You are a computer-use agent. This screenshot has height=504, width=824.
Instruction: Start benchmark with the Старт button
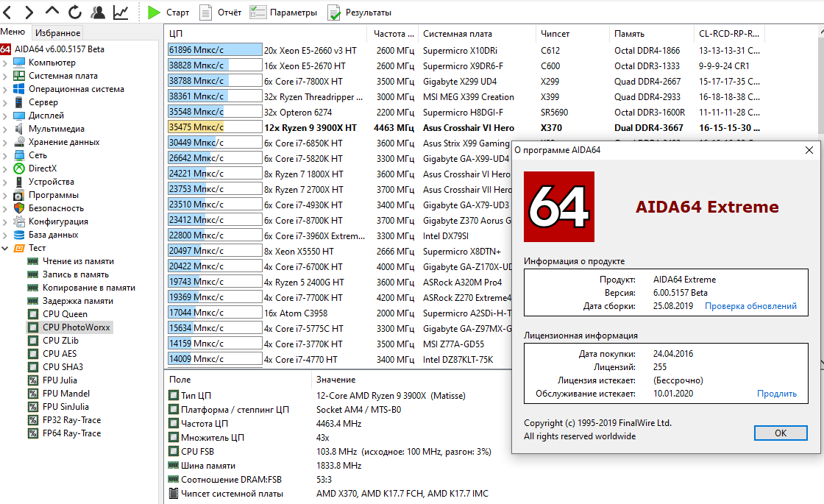coord(168,12)
